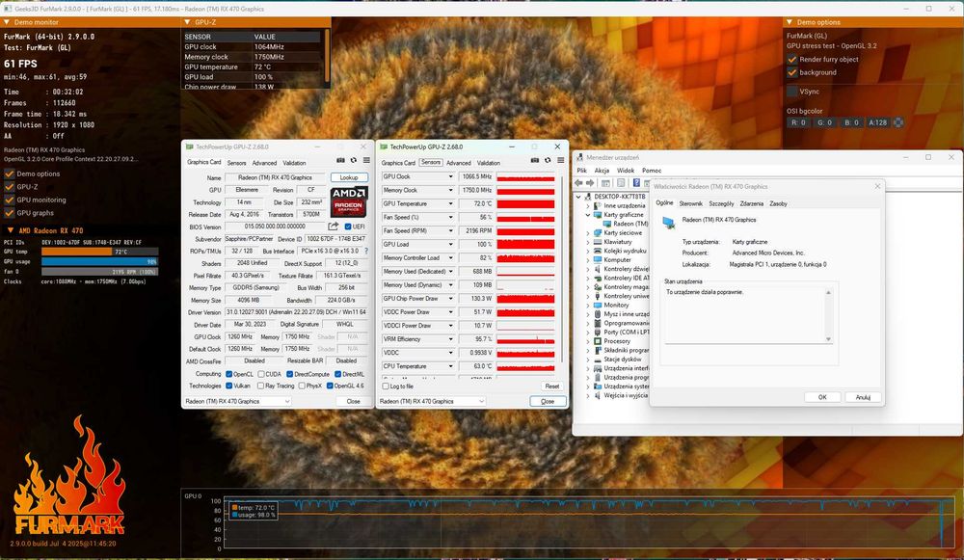This screenshot has width=964, height=560.
Task: Switch to the Sterownik tab
Action: [690, 203]
